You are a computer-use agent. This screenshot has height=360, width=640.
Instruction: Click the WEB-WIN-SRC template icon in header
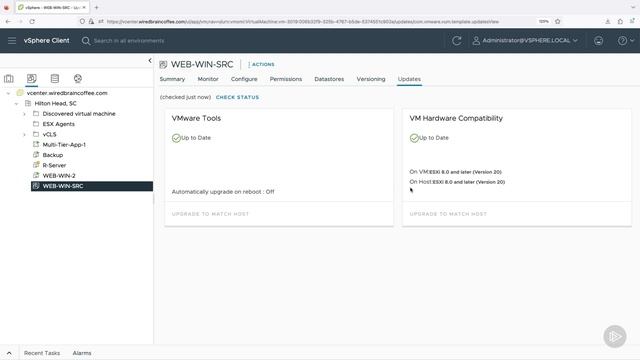(163, 64)
